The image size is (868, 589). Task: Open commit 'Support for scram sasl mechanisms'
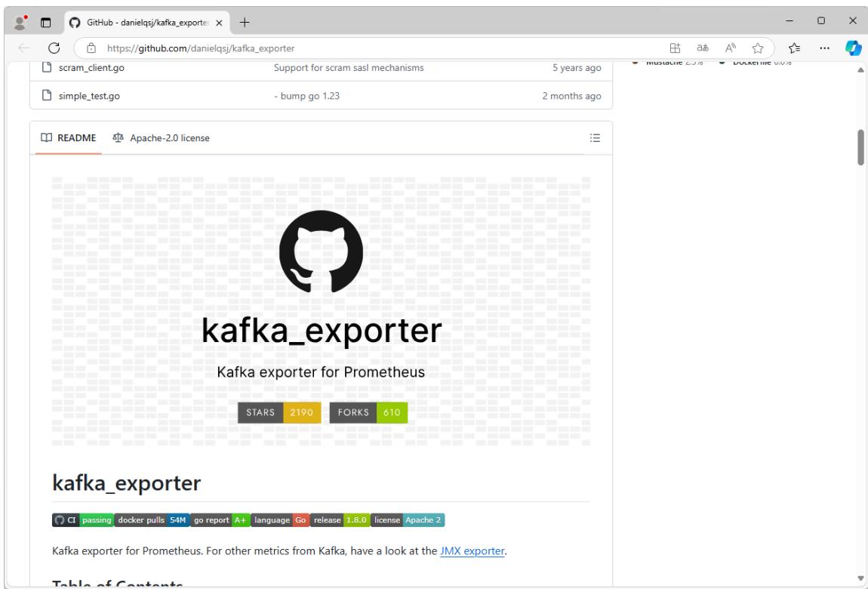click(349, 67)
